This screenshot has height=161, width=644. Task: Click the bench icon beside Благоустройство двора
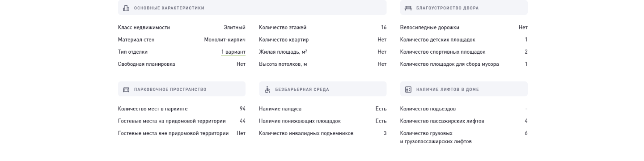[408, 8]
